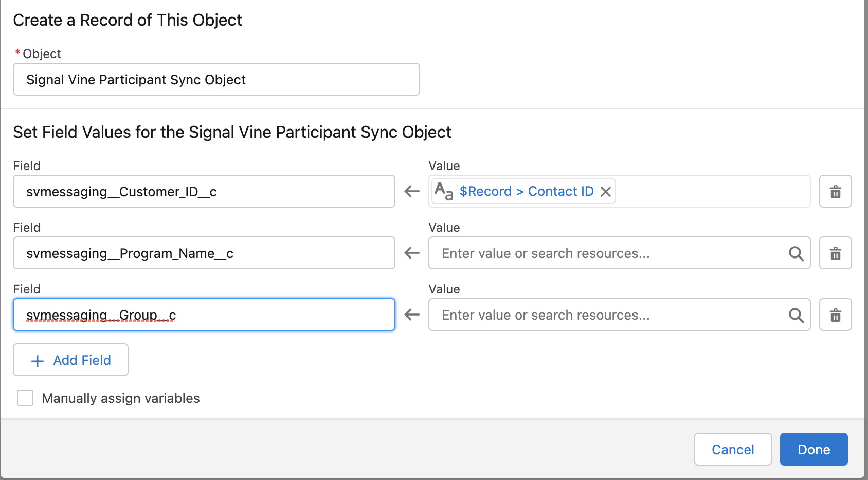The height and width of the screenshot is (480, 868).
Task: Enable Manually assign variables checkbox
Action: (x=25, y=398)
